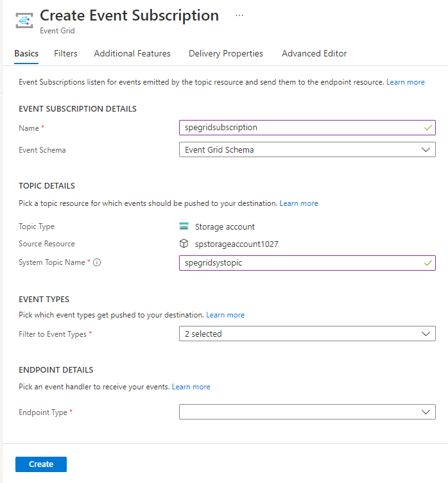Open the ellipsis more options menu
The image size is (448, 483).
tap(239, 15)
